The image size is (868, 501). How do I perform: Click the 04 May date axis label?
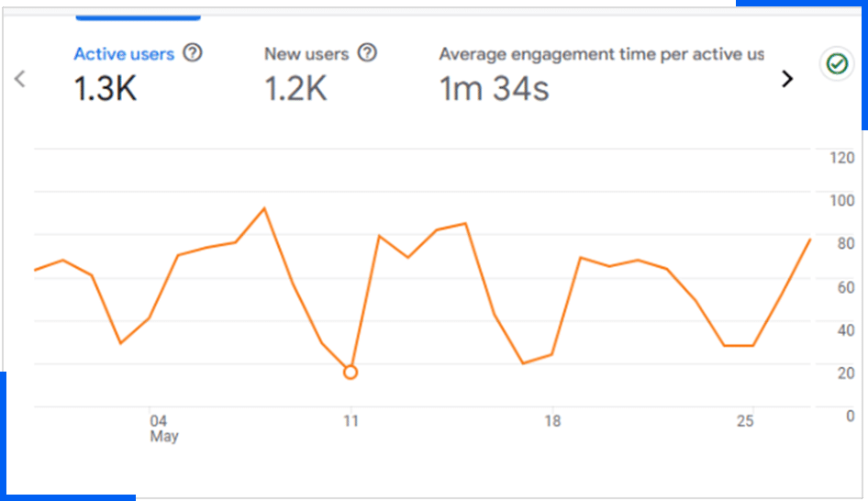(x=161, y=429)
